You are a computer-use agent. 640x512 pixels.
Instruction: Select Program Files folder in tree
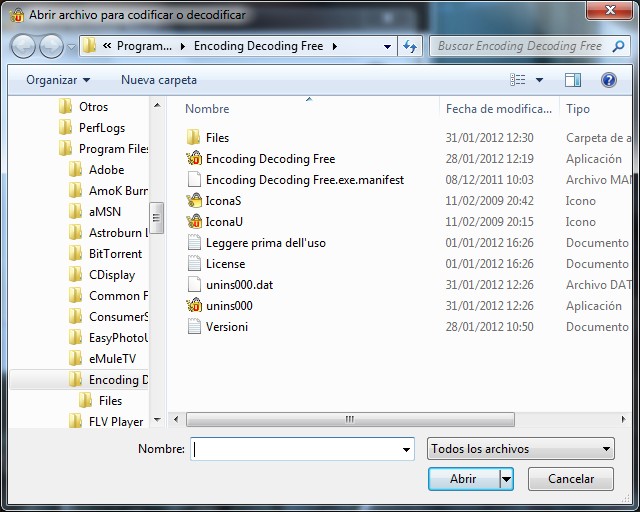pyautogui.click(x=113, y=149)
